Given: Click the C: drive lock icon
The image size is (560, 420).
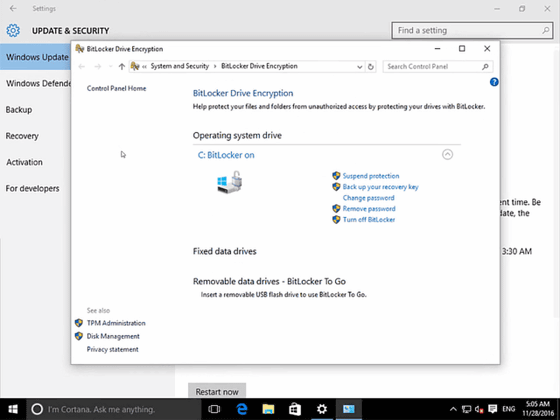Looking at the screenshot, I should (230, 182).
